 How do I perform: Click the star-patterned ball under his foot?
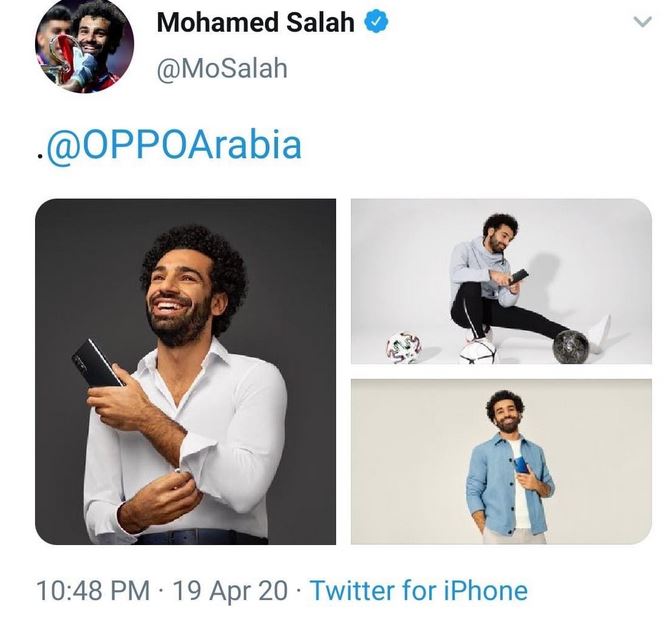(478, 351)
